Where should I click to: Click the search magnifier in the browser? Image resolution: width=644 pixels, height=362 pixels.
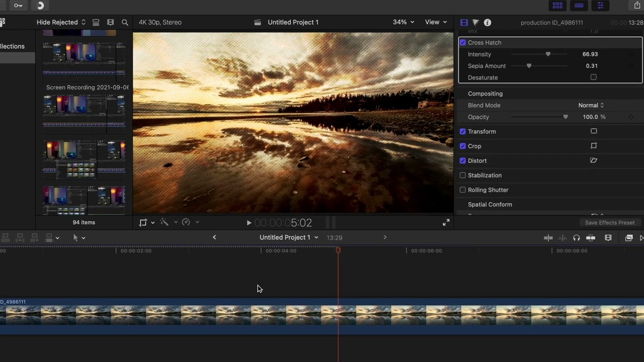tap(125, 23)
